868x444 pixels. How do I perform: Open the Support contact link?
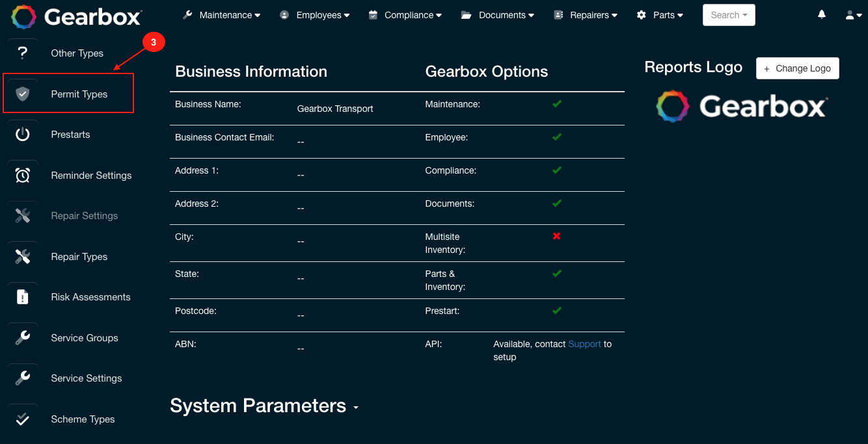[584, 344]
